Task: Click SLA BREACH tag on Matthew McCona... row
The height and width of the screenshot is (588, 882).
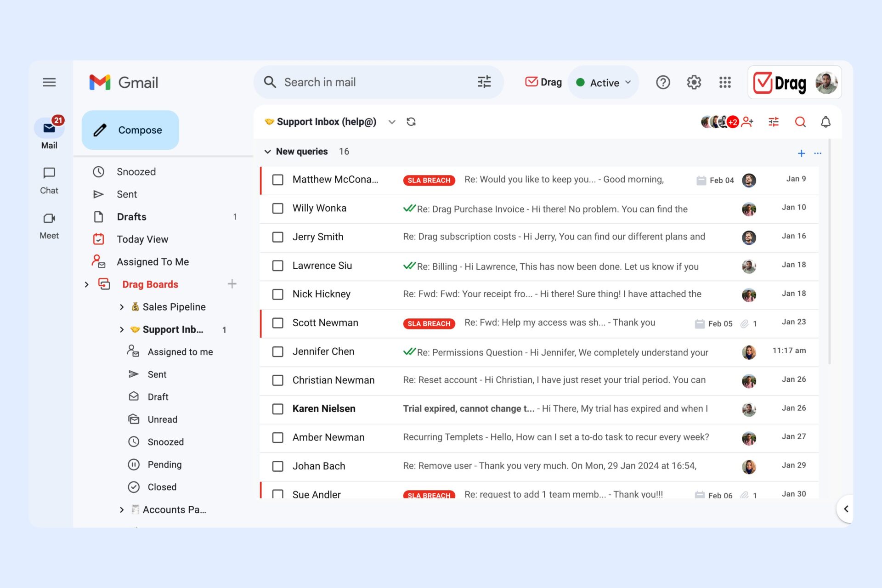Action: coord(429,181)
